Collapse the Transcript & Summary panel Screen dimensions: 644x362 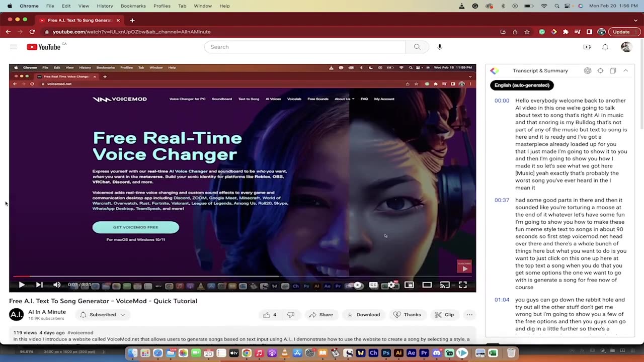click(625, 71)
